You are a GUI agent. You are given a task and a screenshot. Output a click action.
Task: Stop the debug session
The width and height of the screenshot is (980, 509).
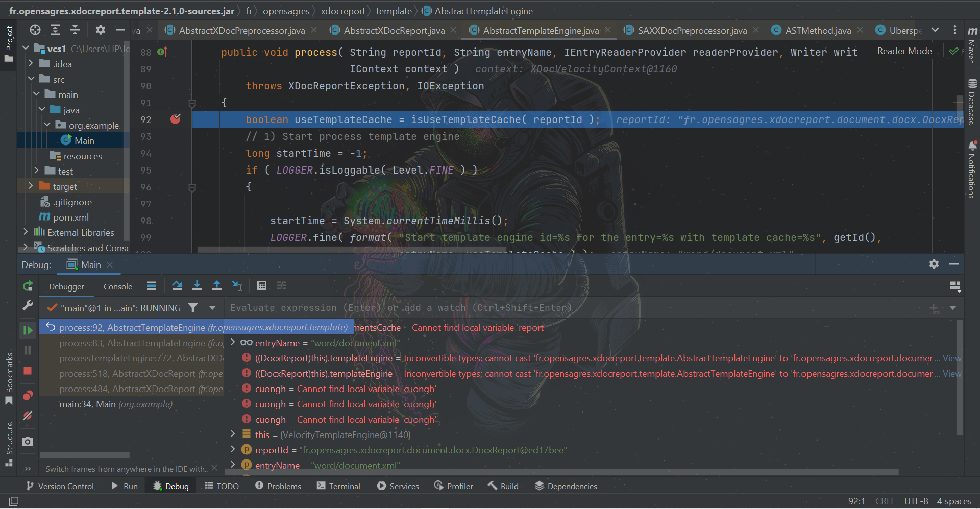tap(28, 371)
